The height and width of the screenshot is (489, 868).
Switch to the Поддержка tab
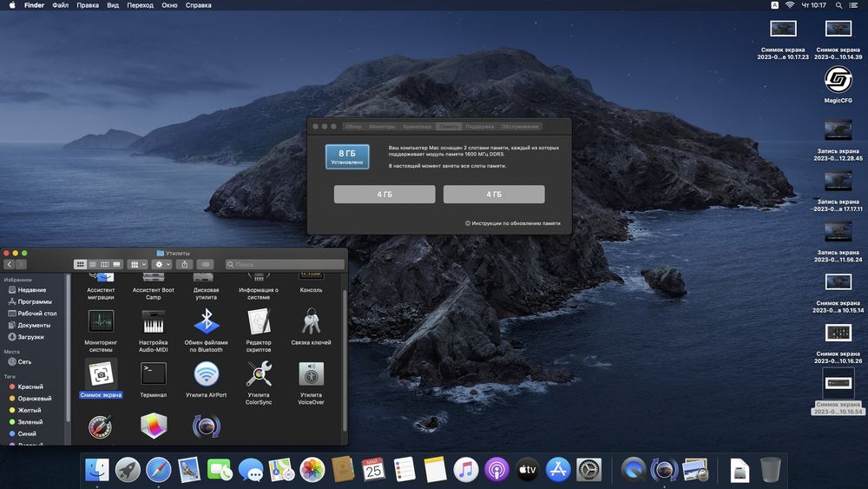pos(479,126)
